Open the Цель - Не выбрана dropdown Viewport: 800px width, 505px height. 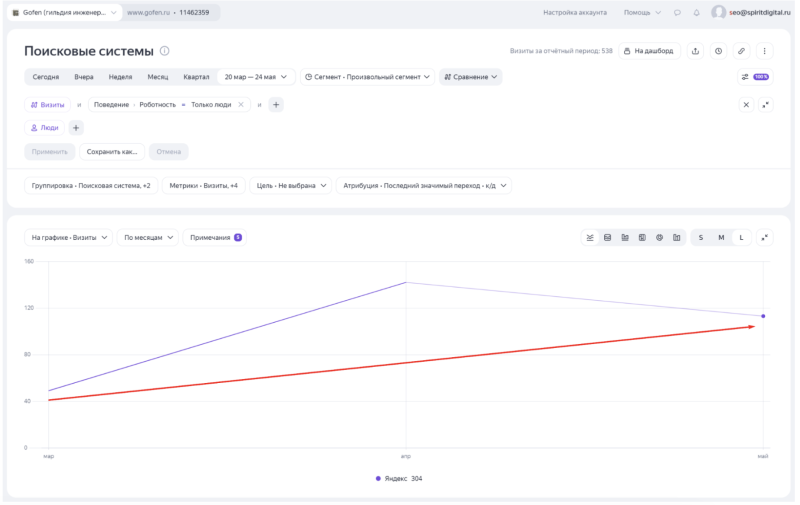point(291,186)
